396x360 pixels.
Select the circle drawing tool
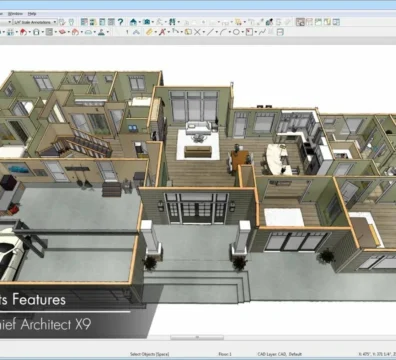pyautogui.click(x=236, y=32)
